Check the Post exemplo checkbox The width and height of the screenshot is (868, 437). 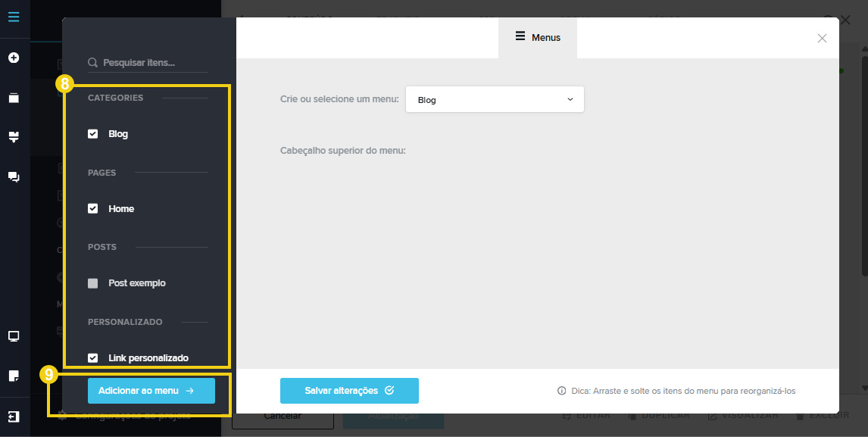(93, 283)
